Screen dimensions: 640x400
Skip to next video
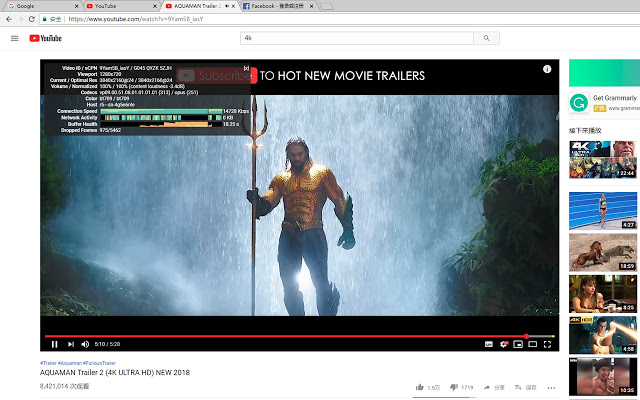[71, 344]
